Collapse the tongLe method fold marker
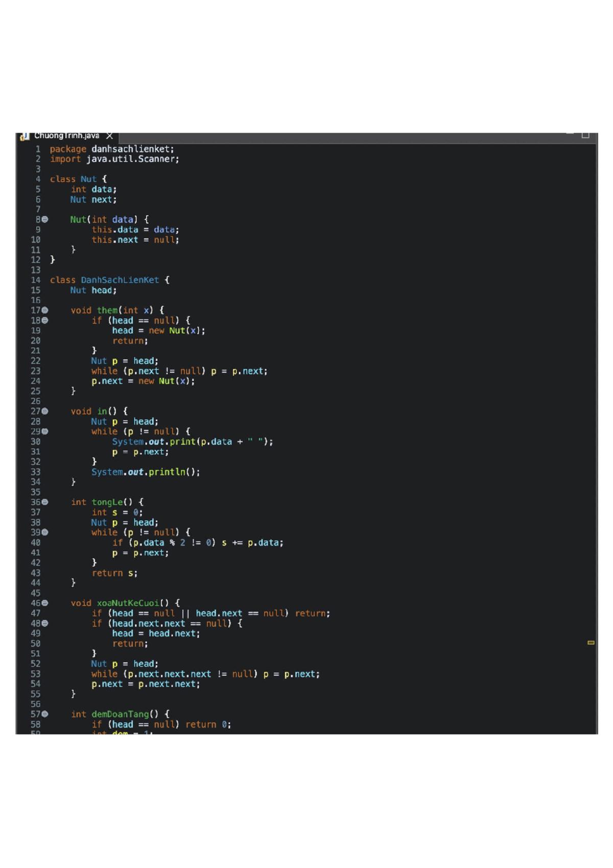This screenshot has width=613, height=868. [45, 502]
